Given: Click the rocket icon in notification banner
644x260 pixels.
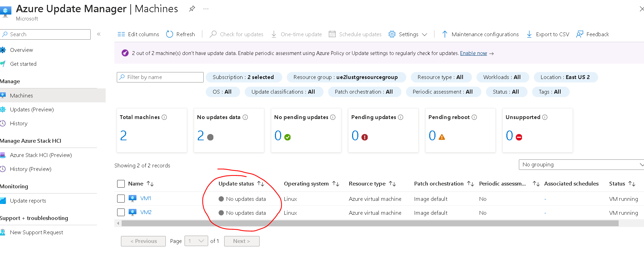Looking at the screenshot, I should click(x=125, y=53).
